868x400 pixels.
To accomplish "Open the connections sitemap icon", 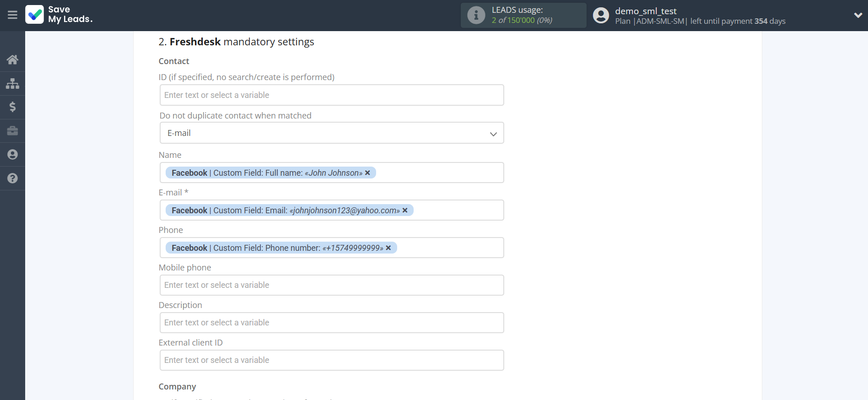I will point(12,83).
